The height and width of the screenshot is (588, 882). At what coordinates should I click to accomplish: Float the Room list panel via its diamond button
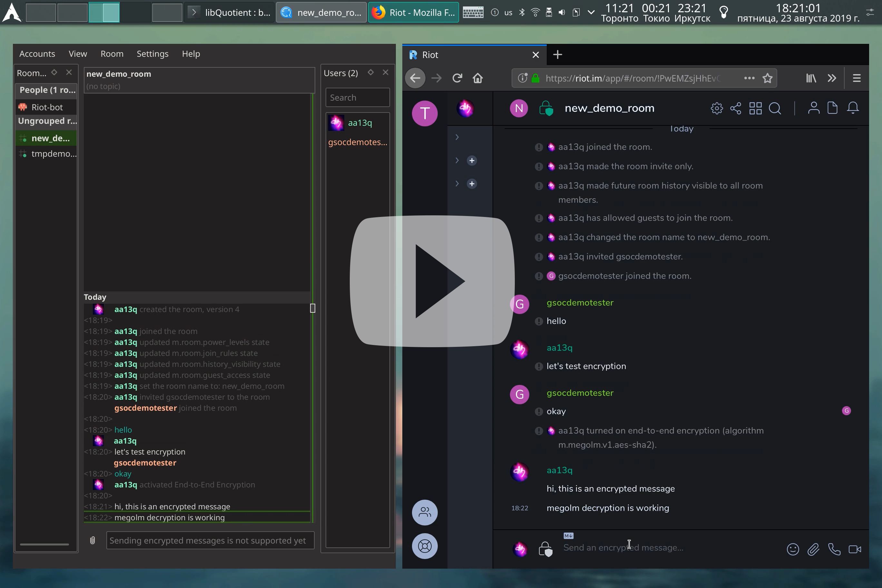pos(54,73)
